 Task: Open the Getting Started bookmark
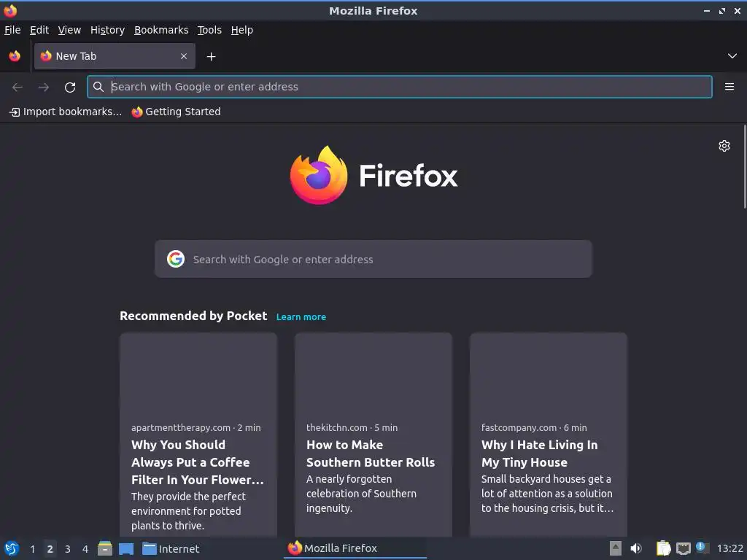pos(177,112)
